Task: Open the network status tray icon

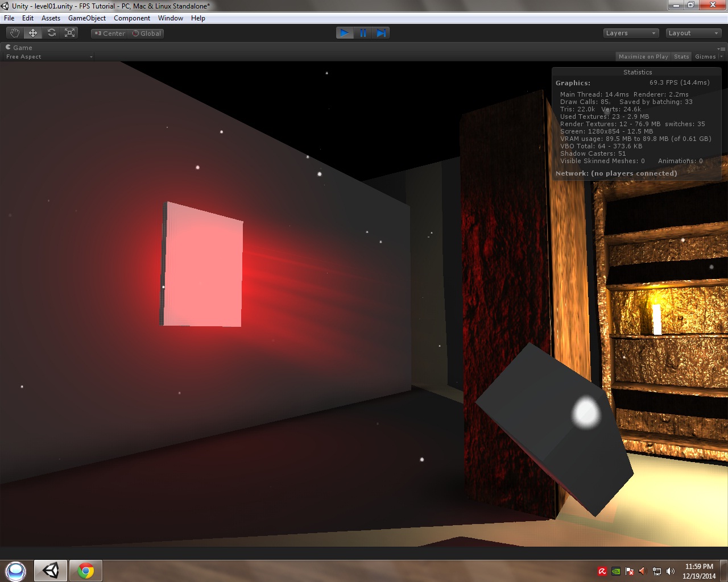Action: pyautogui.click(x=657, y=570)
